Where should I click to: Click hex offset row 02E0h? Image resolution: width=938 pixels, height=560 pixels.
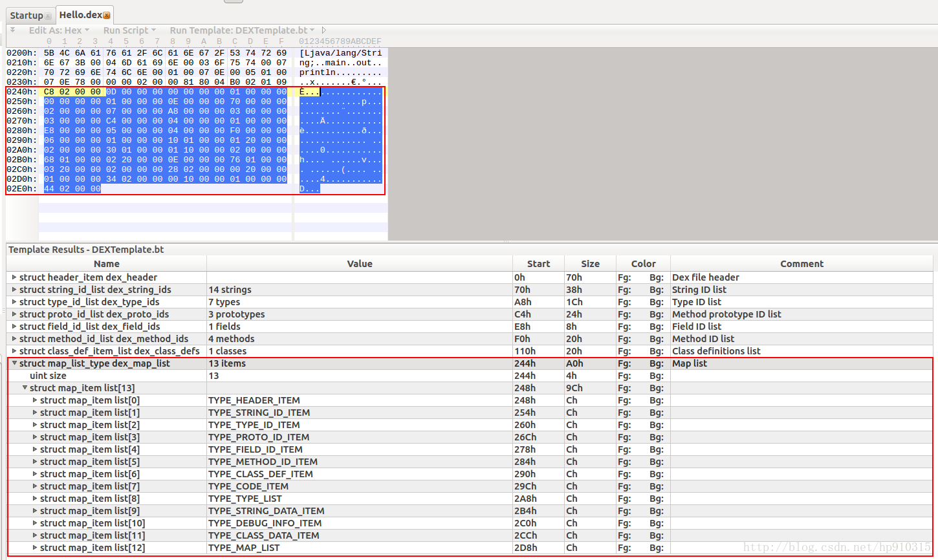(22, 189)
